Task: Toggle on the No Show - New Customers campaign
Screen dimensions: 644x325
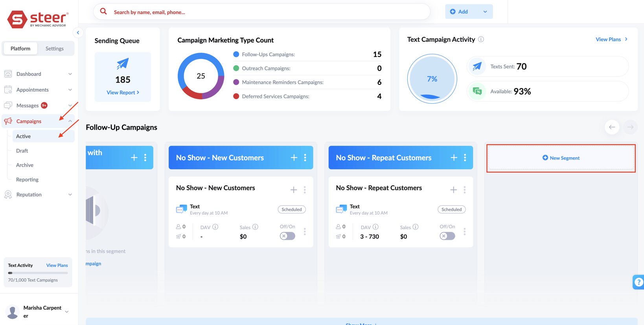Action: coord(287,236)
